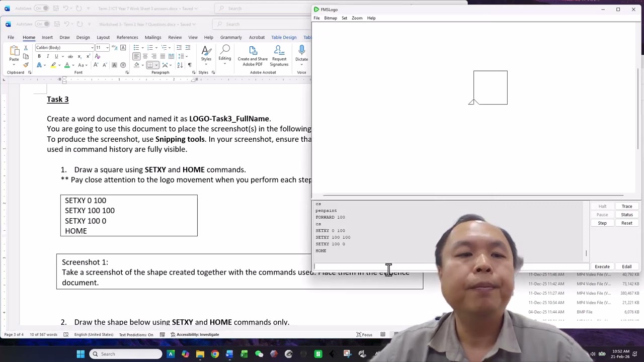Decrease font size with the shrink icon
Viewport: 644px width, 362px height.
(x=104, y=65)
